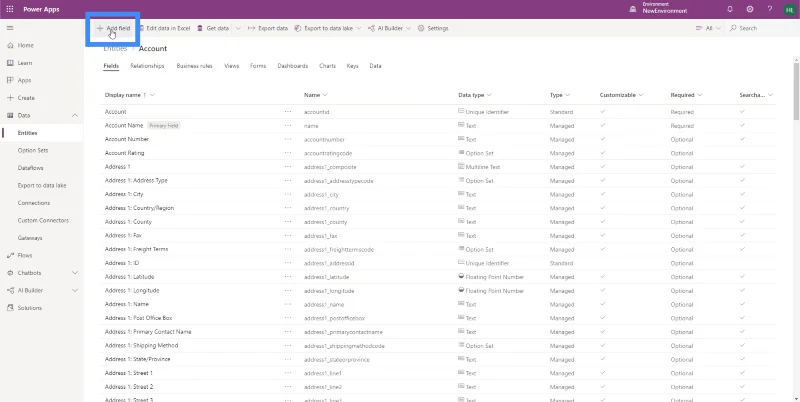Viewport: 800px width, 402px height.
Task: Expand AI Builder section in sidebar
Action: 75,290
